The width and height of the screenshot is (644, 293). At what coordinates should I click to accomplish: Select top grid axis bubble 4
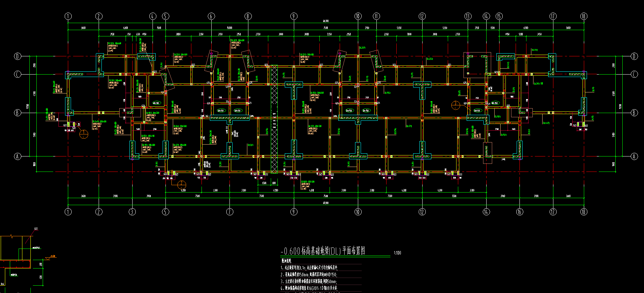pos(152,16)
